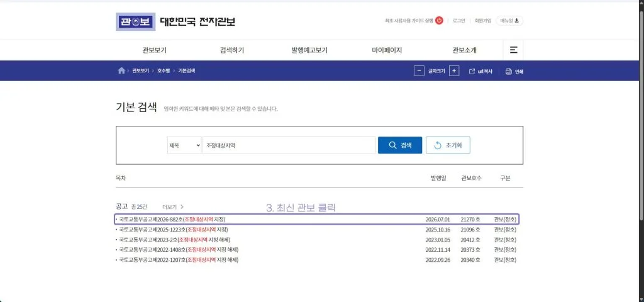The image size is (644, 302).
Task: Click the search keyword input with 조정대상지역
Action: coord(289,145)
